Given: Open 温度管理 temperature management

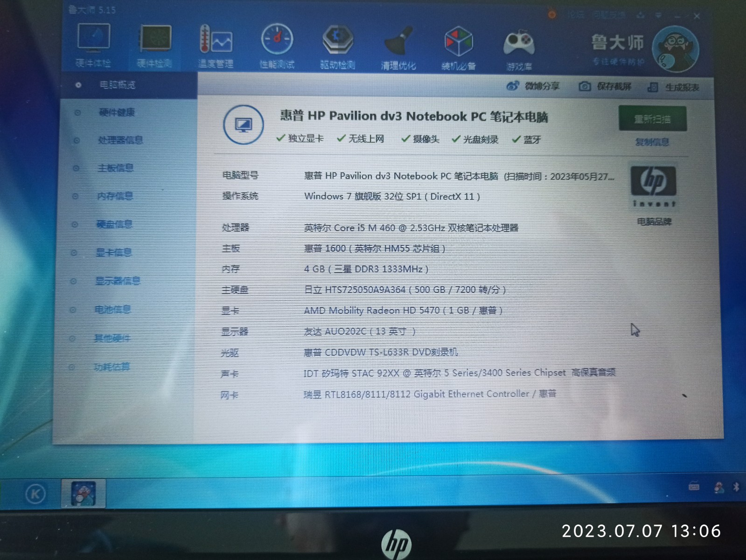Looking at the screenshot, I should pos(216,47).
